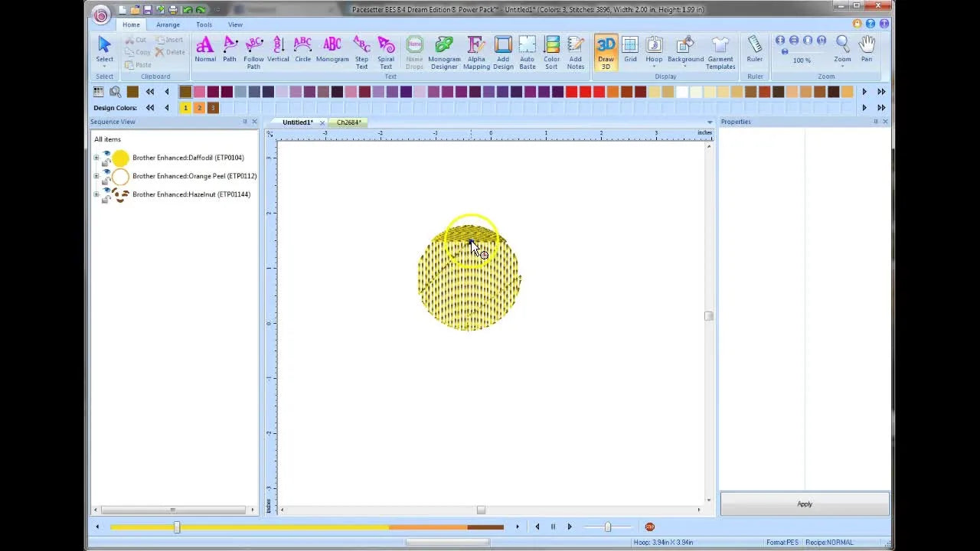Toggle lock on the Daffodil item
Image resolution: width=980 pixels, height=551 pixels.
coord(106,162)
